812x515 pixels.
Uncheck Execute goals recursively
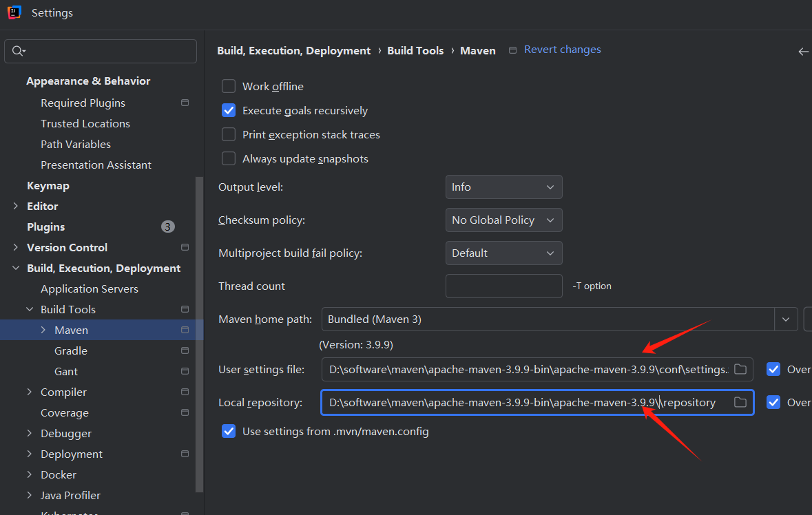coord(229,110)
